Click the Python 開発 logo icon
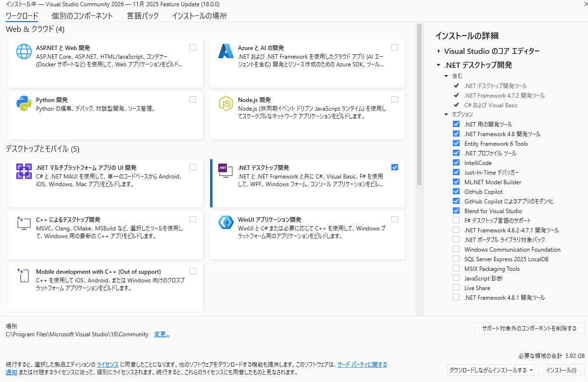 [24, 103]
